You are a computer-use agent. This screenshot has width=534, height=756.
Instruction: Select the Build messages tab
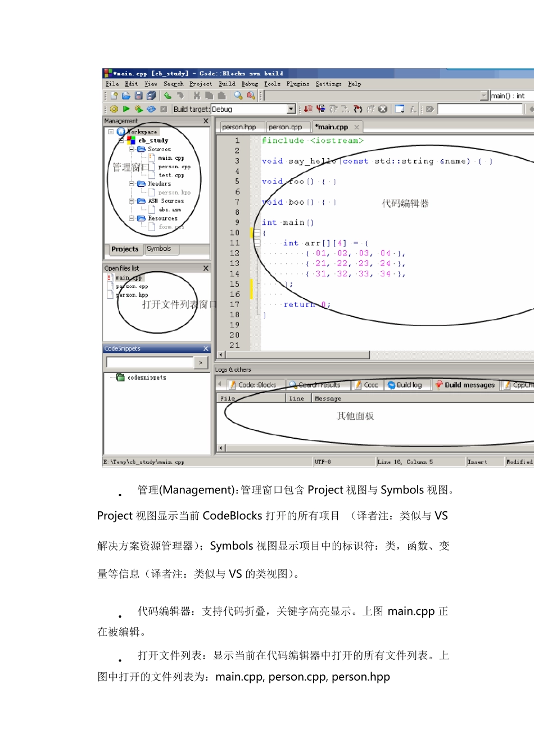[x=465, y=385]
